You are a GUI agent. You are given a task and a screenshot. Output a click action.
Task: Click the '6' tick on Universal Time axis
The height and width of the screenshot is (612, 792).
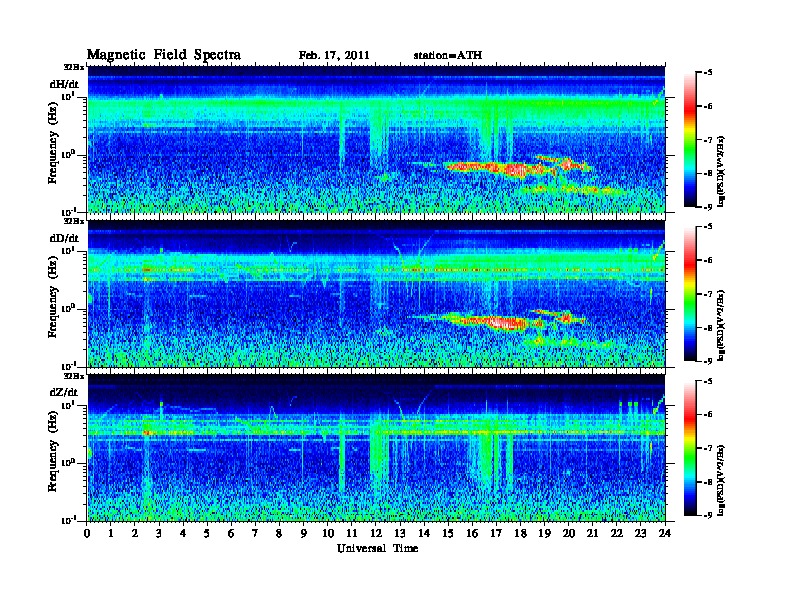pyautogui.click(x=231, y=534)
